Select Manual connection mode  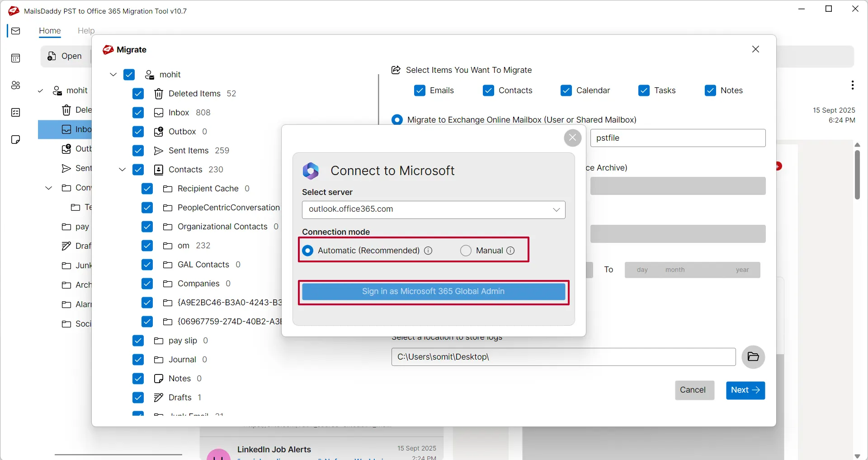(466, 251)
